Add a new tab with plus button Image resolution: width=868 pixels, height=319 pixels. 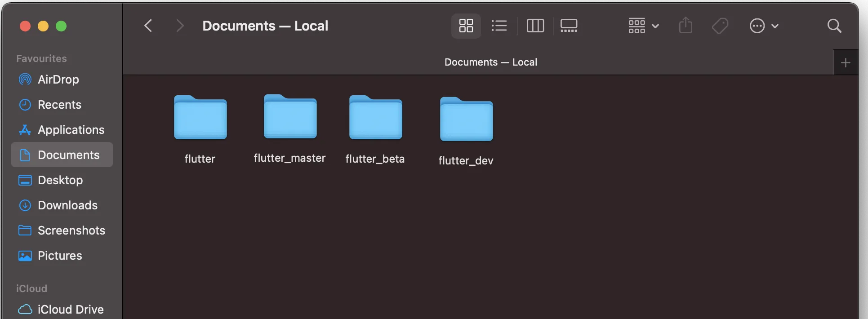pyautogui.click(x=846, y=62)
